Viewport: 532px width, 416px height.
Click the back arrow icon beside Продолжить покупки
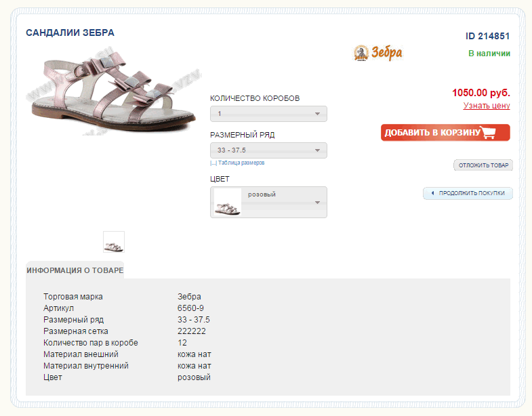432,193
